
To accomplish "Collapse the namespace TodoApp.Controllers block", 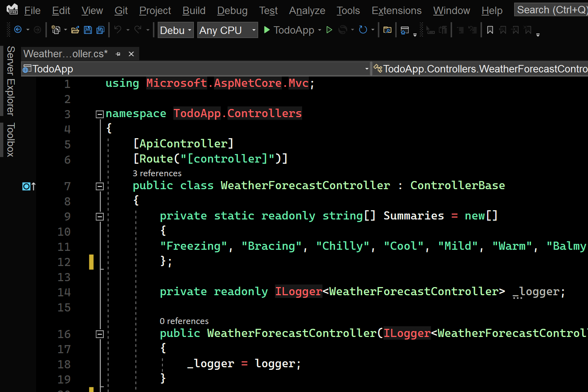I will pos(99,114).
